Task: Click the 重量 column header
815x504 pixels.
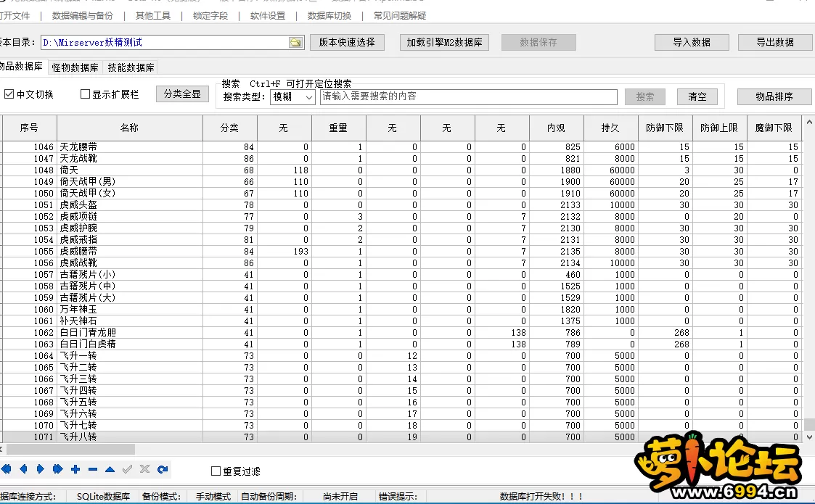Action: [338, 128]
